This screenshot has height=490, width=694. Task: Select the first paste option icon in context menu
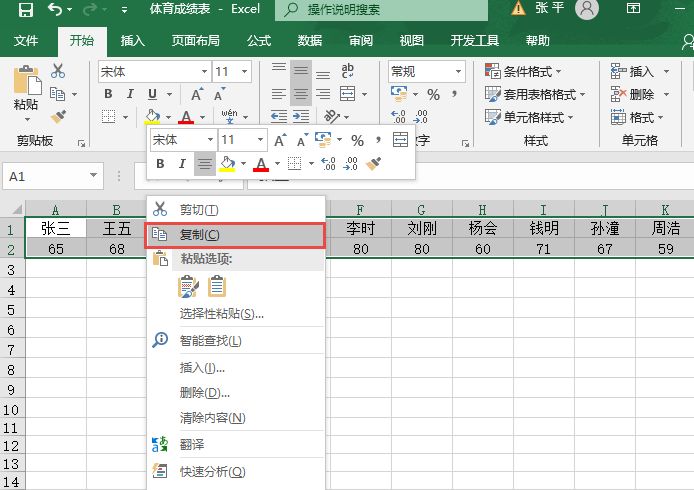[188, 287]
